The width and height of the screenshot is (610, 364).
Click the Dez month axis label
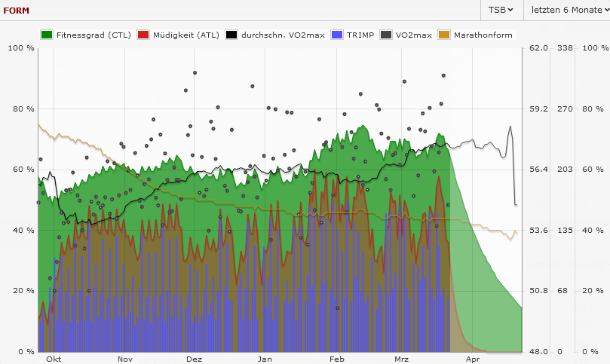click(x=194, y=359)
